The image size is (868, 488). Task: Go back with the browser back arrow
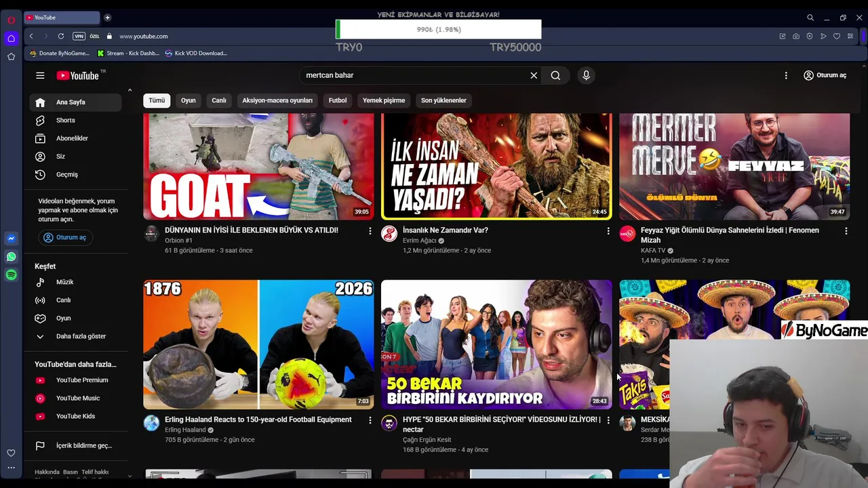[x=31, y=36]
